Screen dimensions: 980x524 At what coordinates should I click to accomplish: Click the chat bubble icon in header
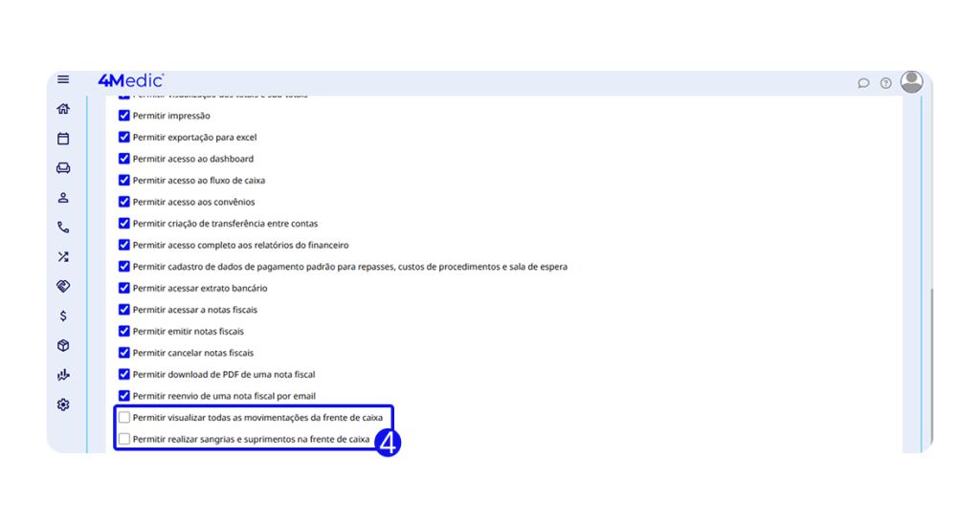pyautogui.click(x=863, y=83)
